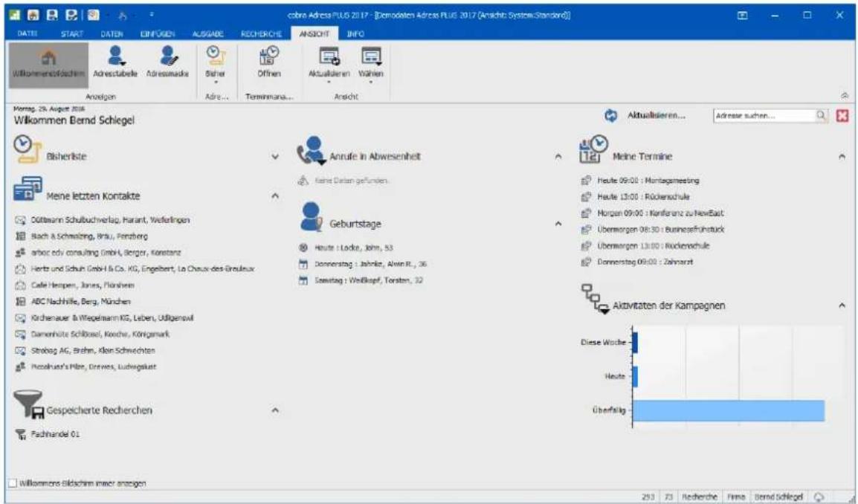Collapse Aktivitäten der Kampagnen section

tap(842, 305)
